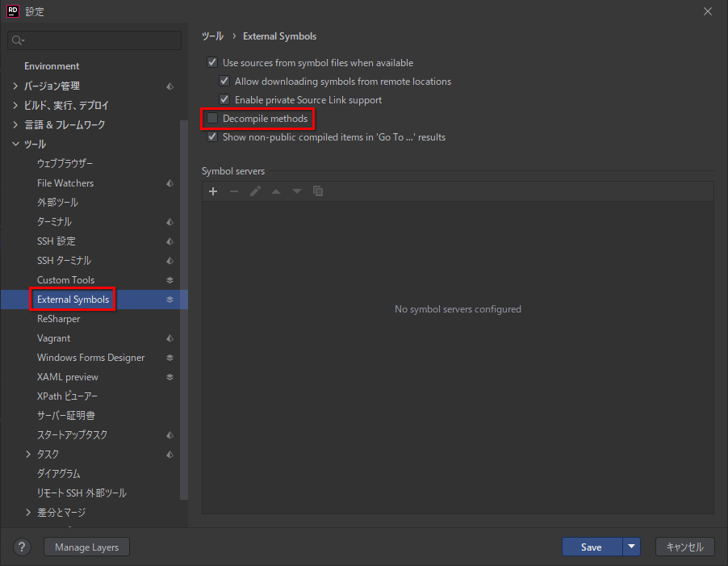Click into the settings search field
728x566 pixels.
[94, 40]
